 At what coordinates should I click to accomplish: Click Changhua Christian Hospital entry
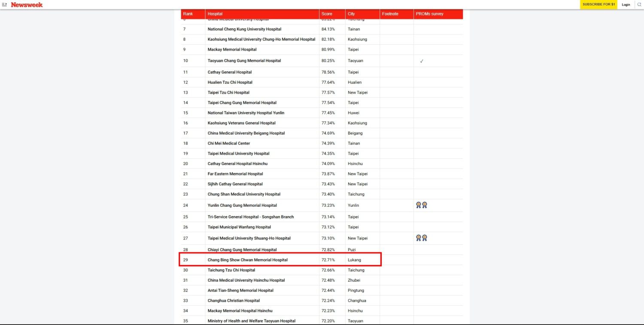click(234, 300)
